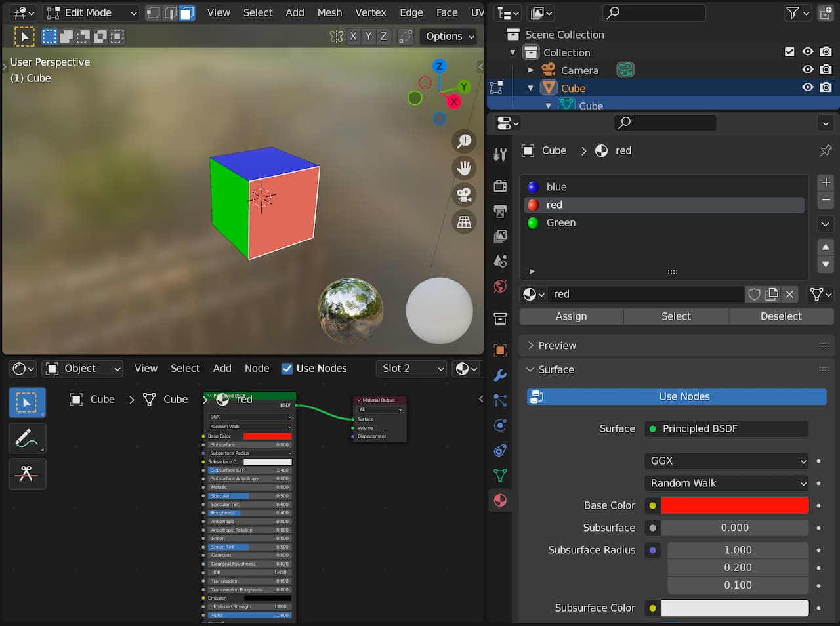Open the Material properties tab icon
840x626 pixels.
pyautogui.click(x=500, y=501)
